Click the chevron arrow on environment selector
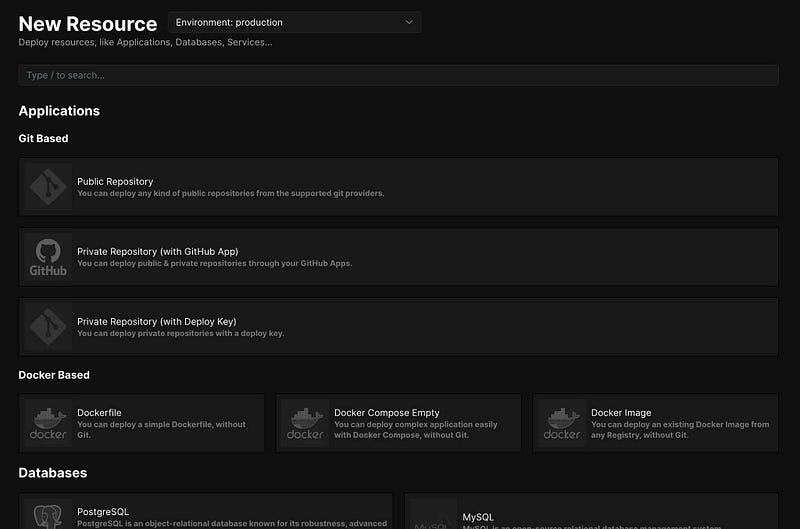800x529 pixels. point(409,22)
